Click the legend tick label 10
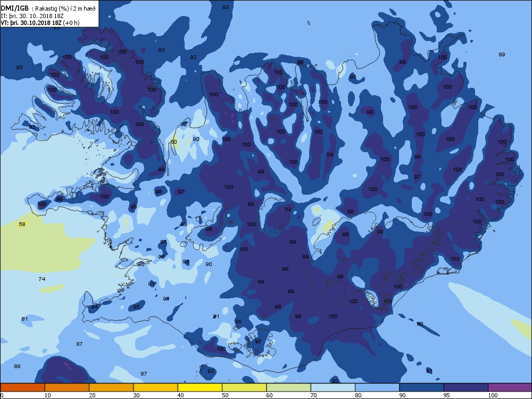Image resolution: width=532 pixels, height=399 pixels. tap(47, 395)
